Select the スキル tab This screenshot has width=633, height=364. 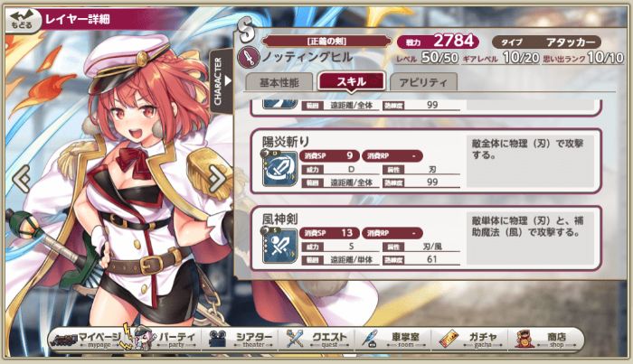click(351, 81)
